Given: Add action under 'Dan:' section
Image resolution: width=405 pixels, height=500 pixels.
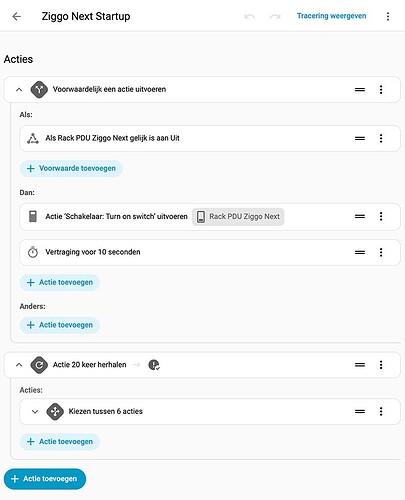Looking at the screenshot, I should [60, 283].
